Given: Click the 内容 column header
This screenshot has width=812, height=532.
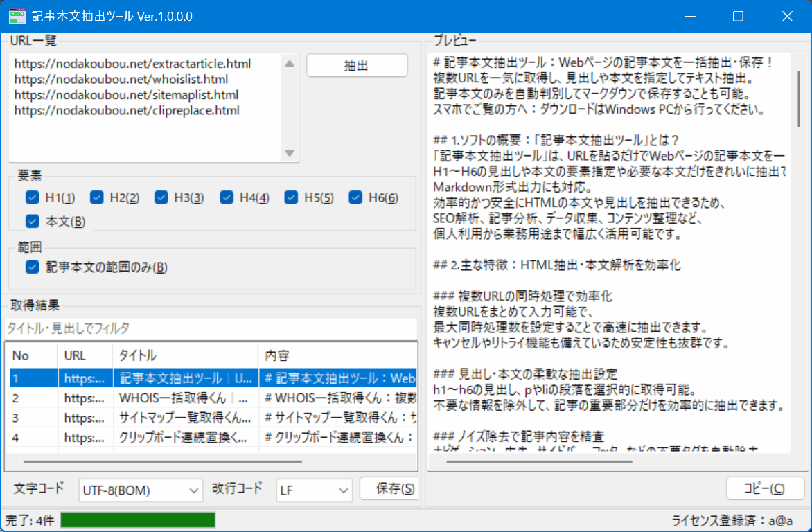Looking at the screenshot, I should pyautogui.click(x=337, y=355).
